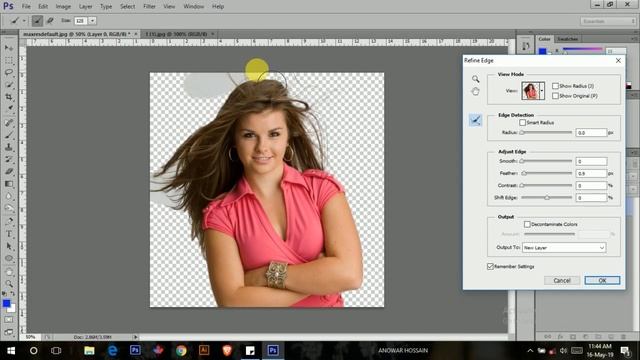The height and width of the screenshot is (360, 640).
Task: Open the File menu
Action: pos(26,6)
